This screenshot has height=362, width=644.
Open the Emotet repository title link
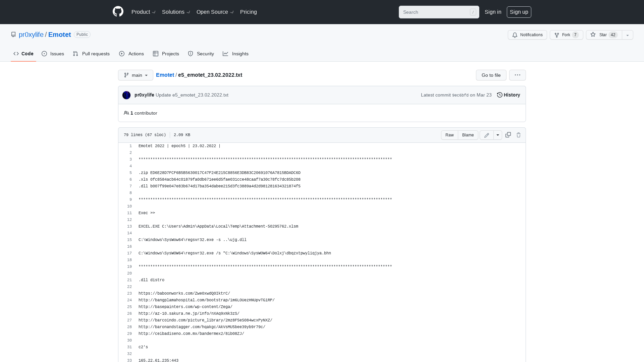59,35
